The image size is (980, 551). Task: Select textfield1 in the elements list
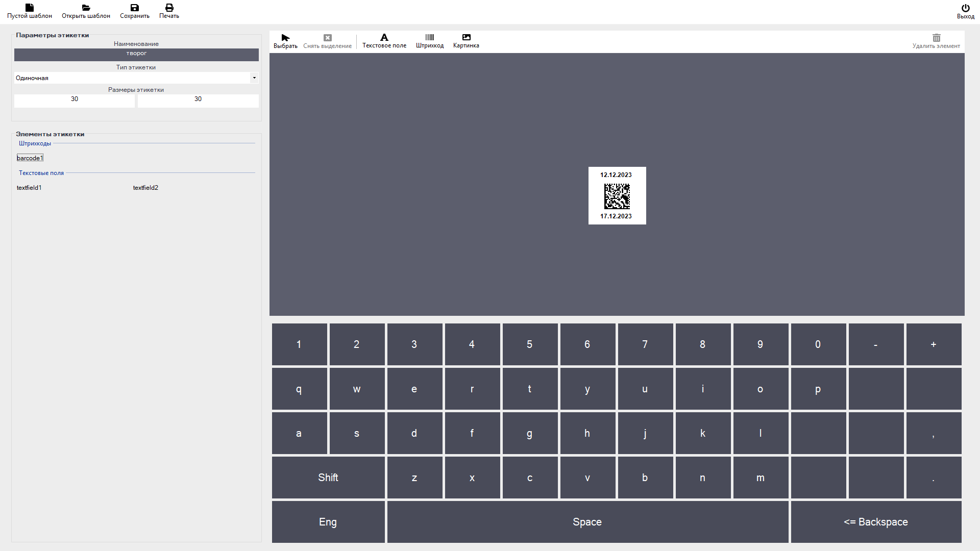coord(29,188)
